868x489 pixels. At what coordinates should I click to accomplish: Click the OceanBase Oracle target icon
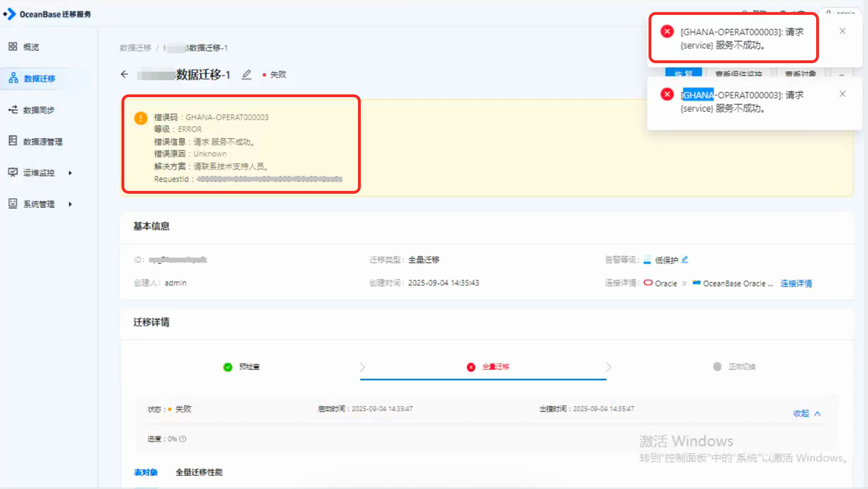pyautogui.click(x=696, y=283)
